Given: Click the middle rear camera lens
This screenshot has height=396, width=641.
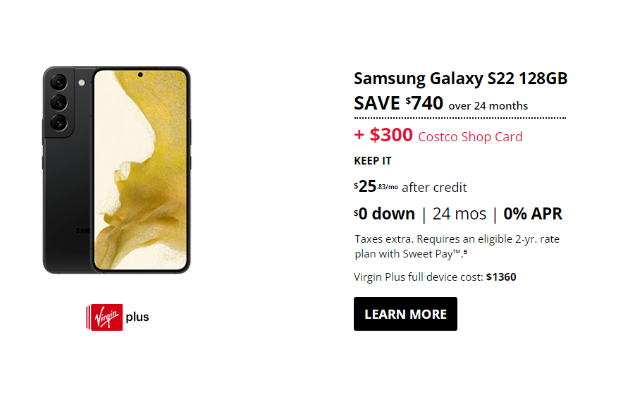Looking at the screenshot, I should tap(58, 102).
